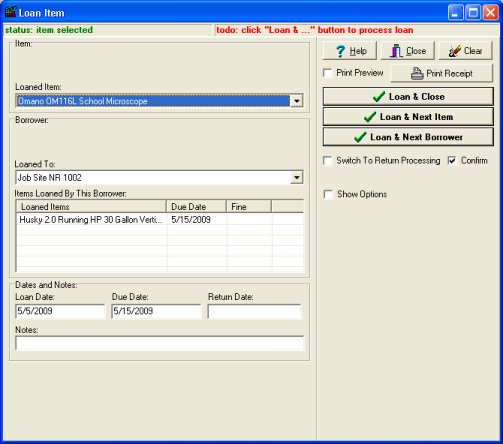Click the Close door icon

396,51
